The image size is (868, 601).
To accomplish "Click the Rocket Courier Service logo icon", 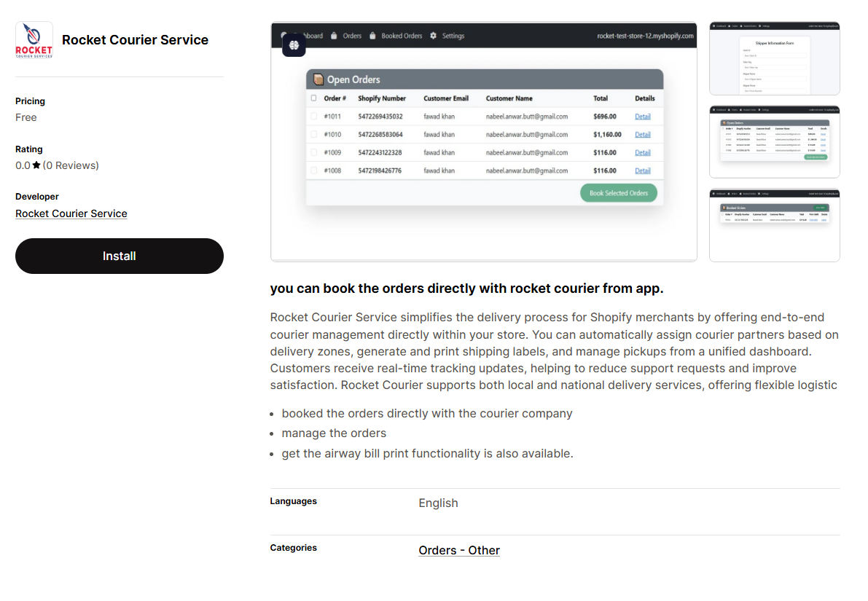I will click(34, 40).
